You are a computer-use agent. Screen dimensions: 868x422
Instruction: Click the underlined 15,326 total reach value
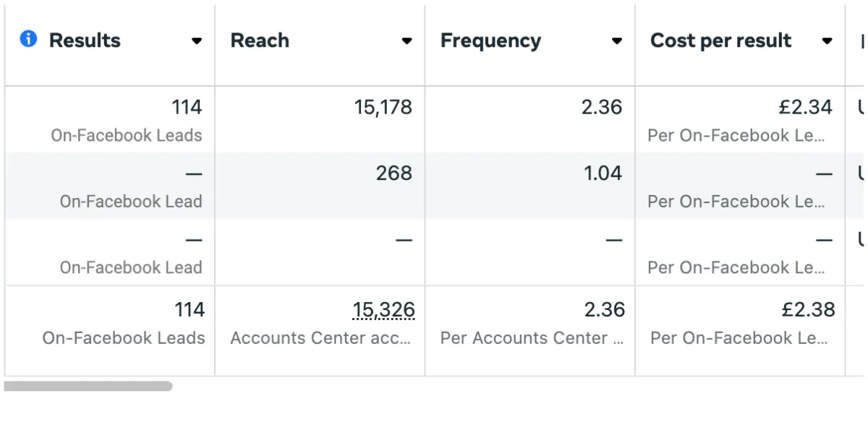point(383,310)
